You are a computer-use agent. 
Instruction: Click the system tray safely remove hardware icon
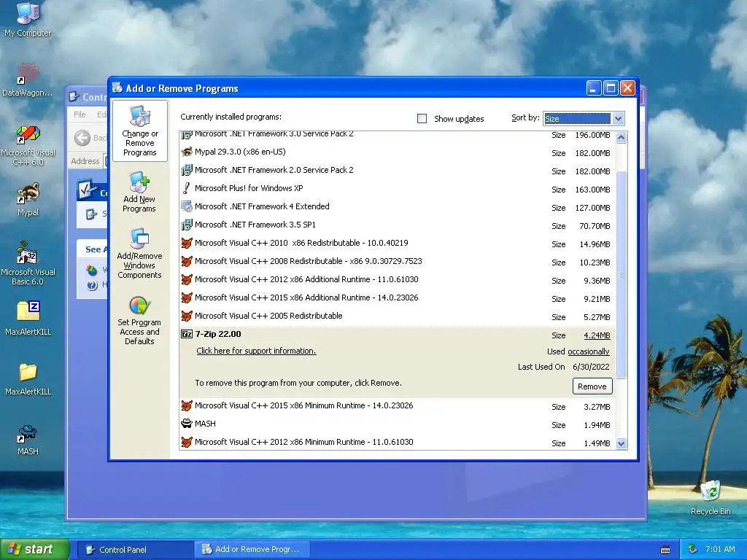coord(693,550)
